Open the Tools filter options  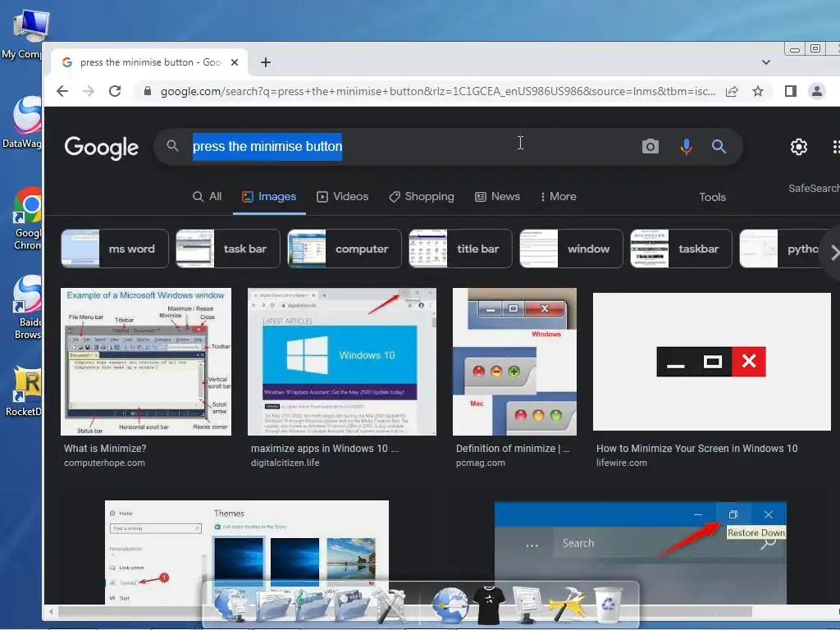click(x=713, y=197)
